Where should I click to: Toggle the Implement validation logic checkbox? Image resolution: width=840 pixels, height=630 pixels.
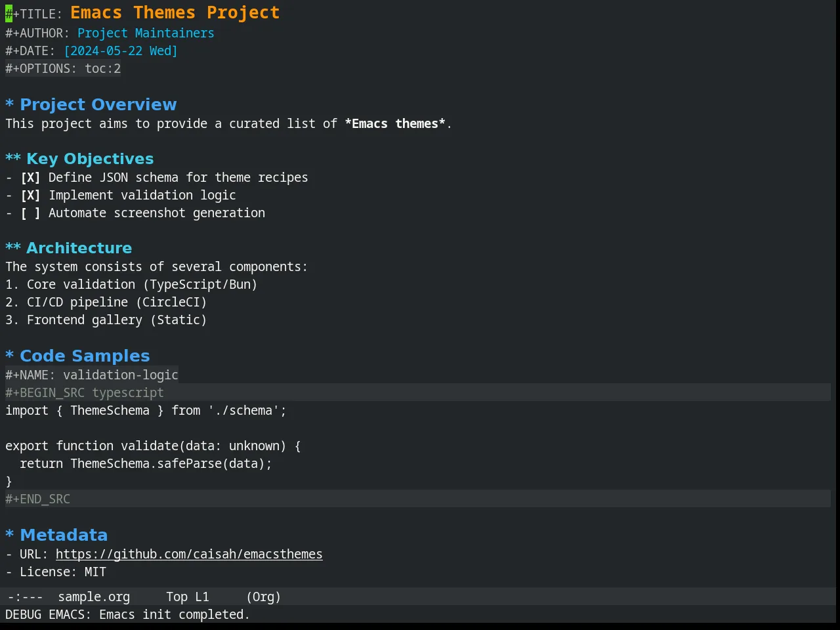pyautogui.click(x=30, y=196)
